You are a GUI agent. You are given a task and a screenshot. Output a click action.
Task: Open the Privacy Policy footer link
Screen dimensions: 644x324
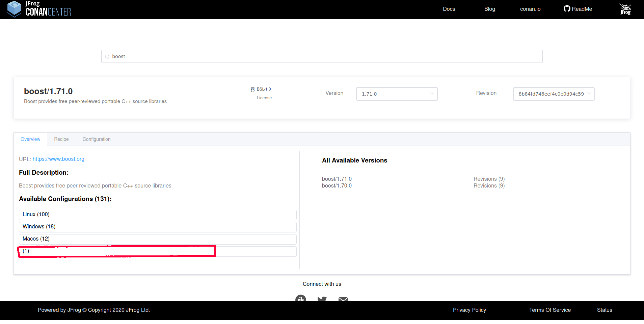click(x=469, y=310)
